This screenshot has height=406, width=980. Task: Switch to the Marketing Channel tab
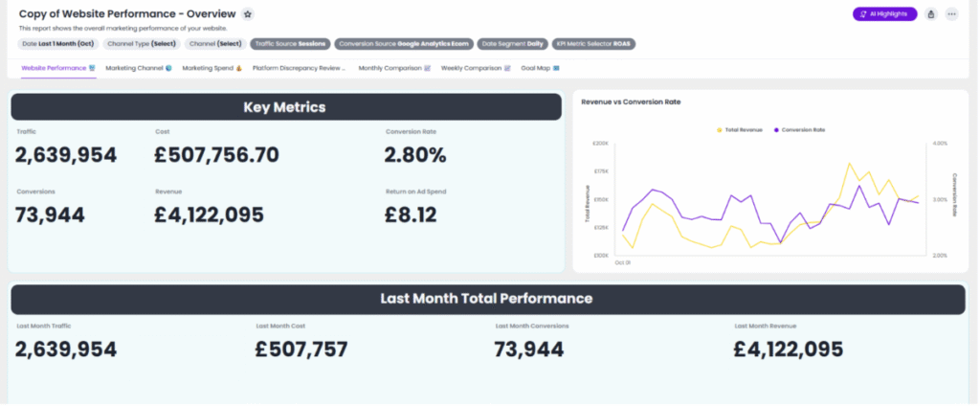pyautogui.click(x=138, y=68)
